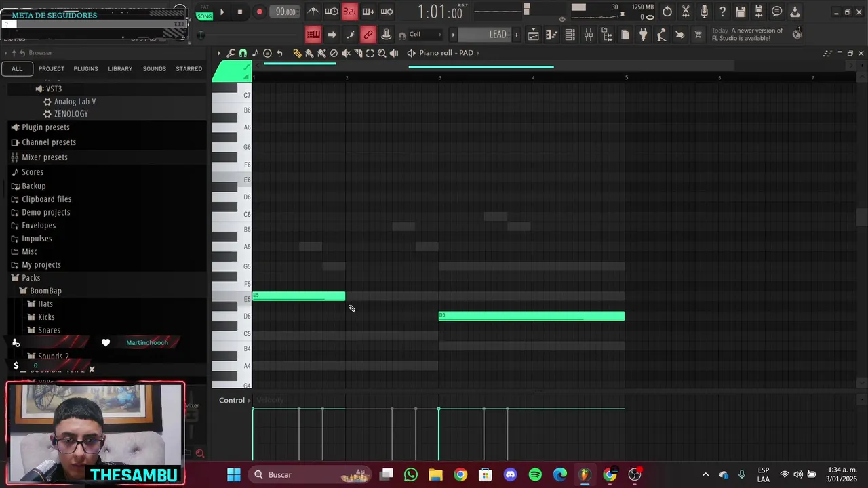Arm recording with the record button
The height and width of the screenshot is (488, 868).
click(x=259, y=12)
